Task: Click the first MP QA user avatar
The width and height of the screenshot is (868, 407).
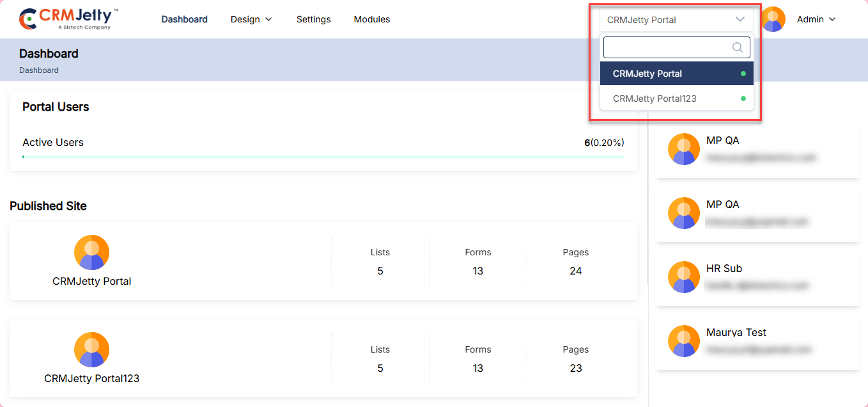Action: coord(683,149)
